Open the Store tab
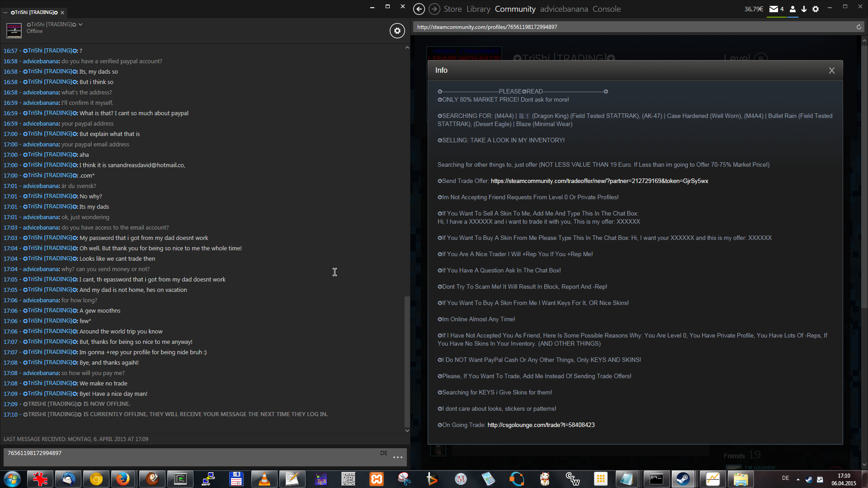868x488 pixels. coord(453,9)
